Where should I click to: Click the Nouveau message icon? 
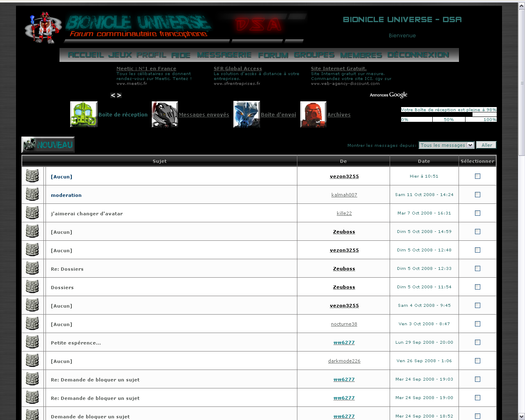48,144
